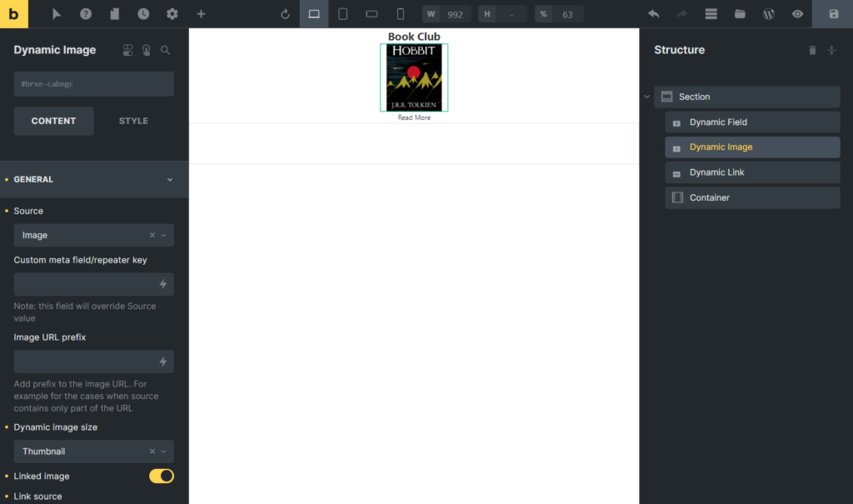Click lightning icon in Image URL prefix
853x504 pixels.
click(x=162, y=362)
